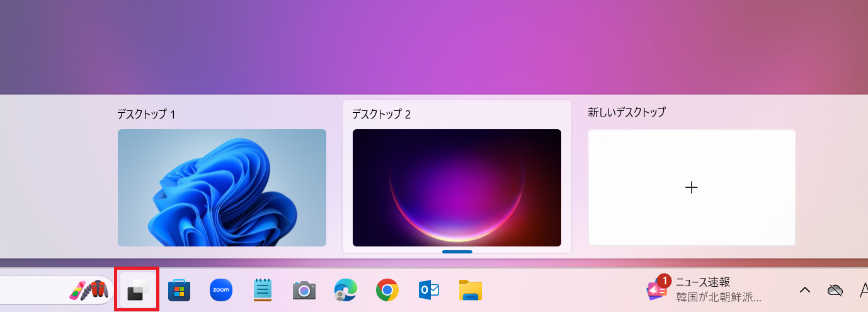The image size is (868, 312).
Task: Click the OneDrive cloud tray icon
Action: [835, 290]
